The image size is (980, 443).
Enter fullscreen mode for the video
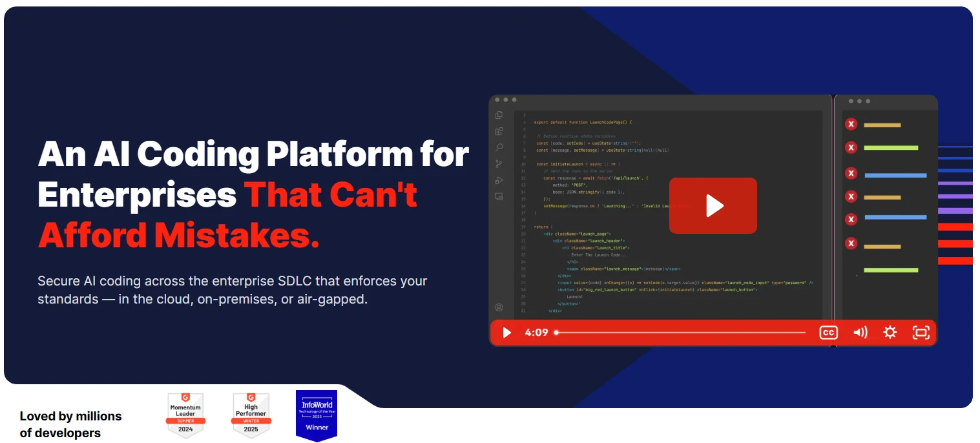point(921,333)
